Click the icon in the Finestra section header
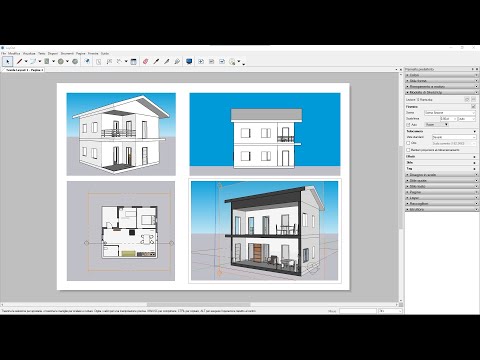Viewport: 480px width, 360px height. pyautogui.click(x=473, y=106)
